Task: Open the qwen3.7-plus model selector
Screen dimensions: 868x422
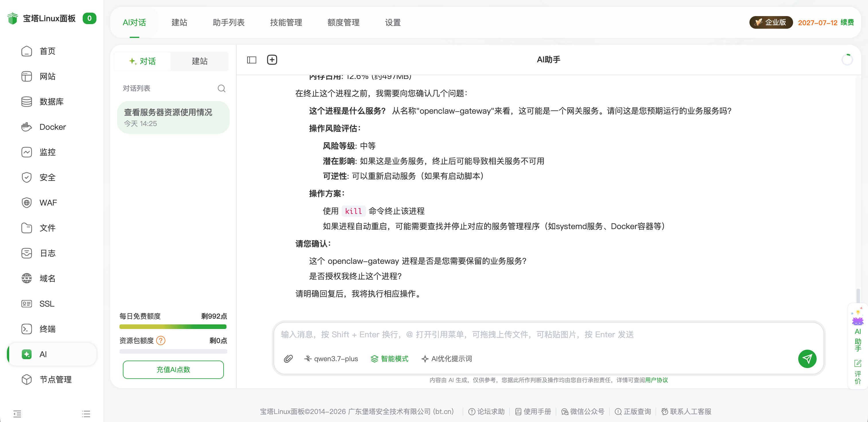Action: click(x=331, y=359)
